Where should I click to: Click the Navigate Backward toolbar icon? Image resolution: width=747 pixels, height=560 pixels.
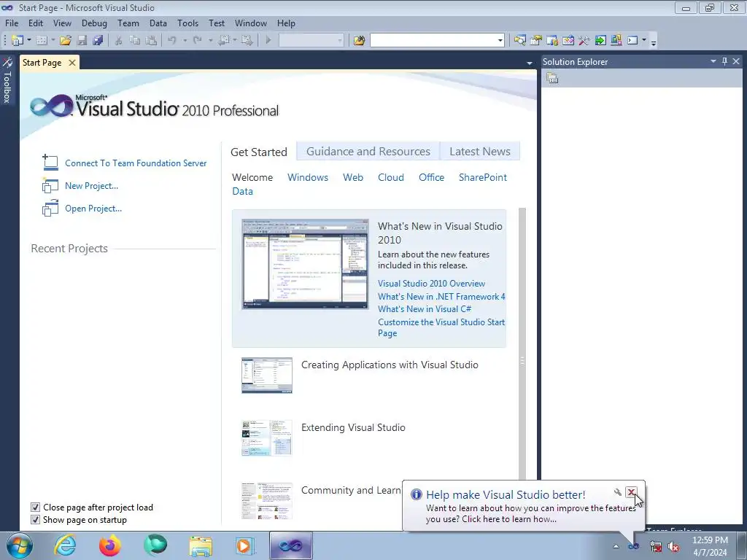[224, 41]
